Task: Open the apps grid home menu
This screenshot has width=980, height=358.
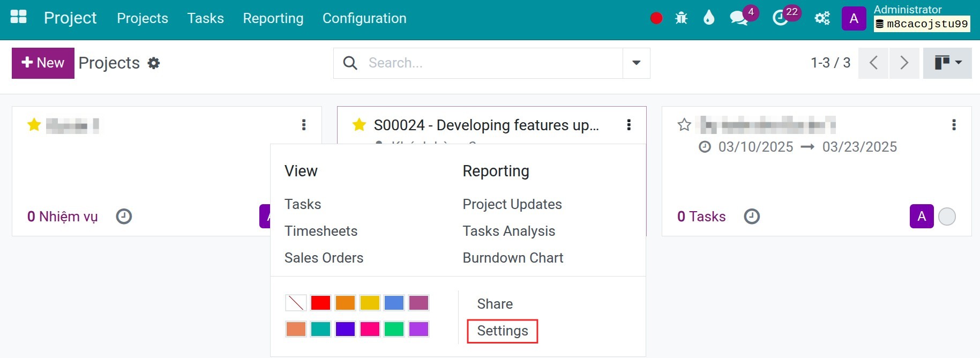Action: tap(19, 18)
